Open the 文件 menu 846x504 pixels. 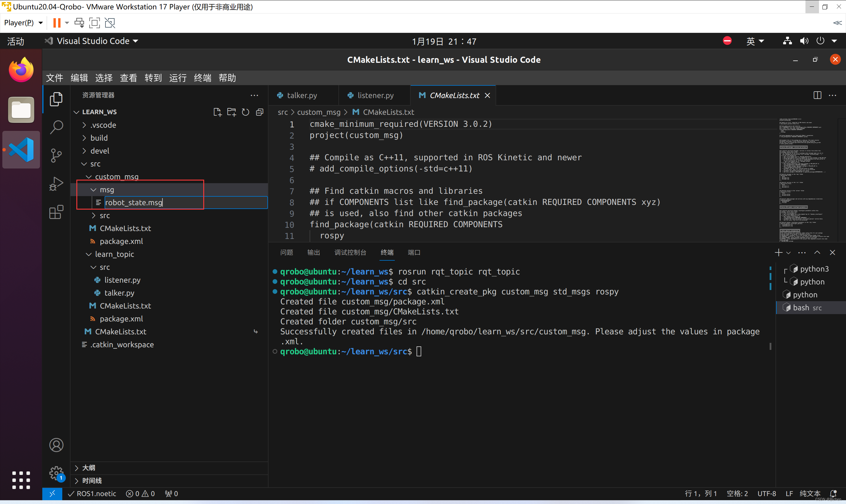pos(54,78)
